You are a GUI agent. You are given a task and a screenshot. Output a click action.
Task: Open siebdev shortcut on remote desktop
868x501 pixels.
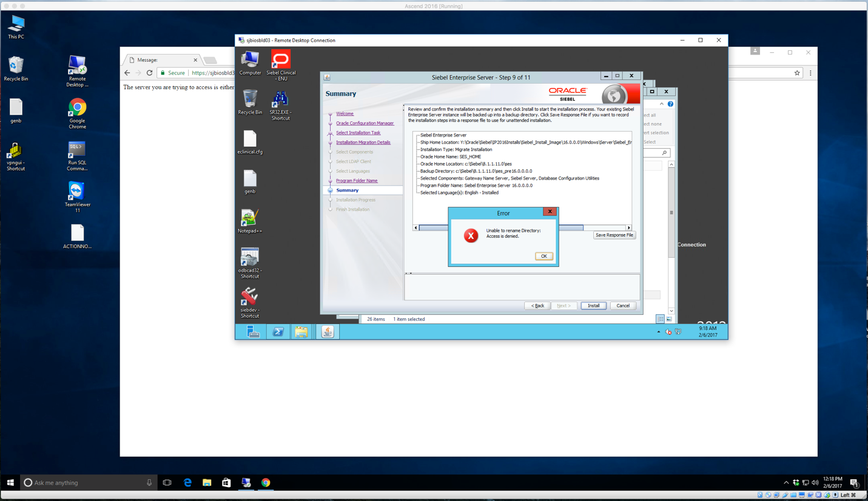(x=250, y=303)
